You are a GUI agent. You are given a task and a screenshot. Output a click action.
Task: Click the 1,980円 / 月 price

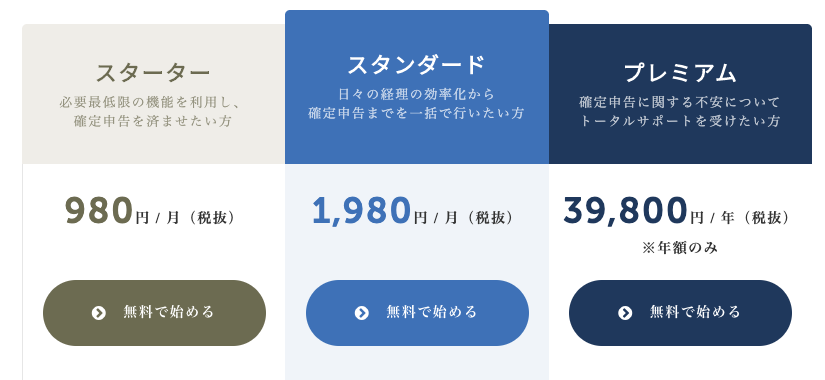(413, 211)
